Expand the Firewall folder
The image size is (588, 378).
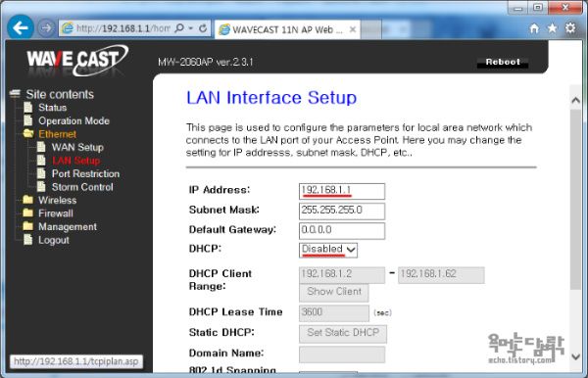[56, 213]
